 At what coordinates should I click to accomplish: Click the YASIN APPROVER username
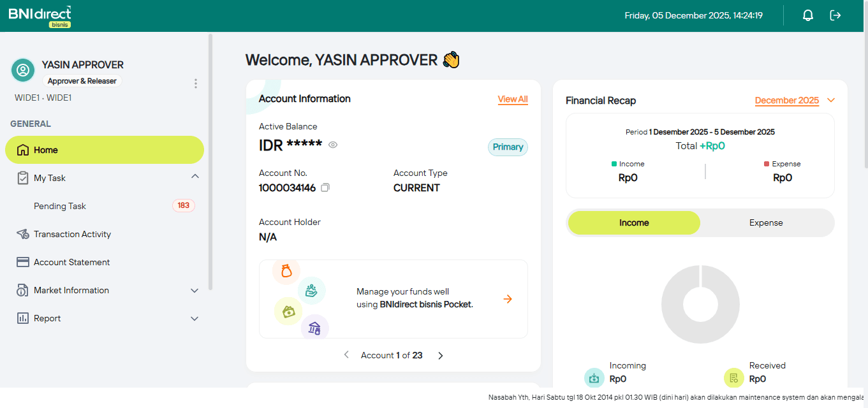[x=83, y=64]
